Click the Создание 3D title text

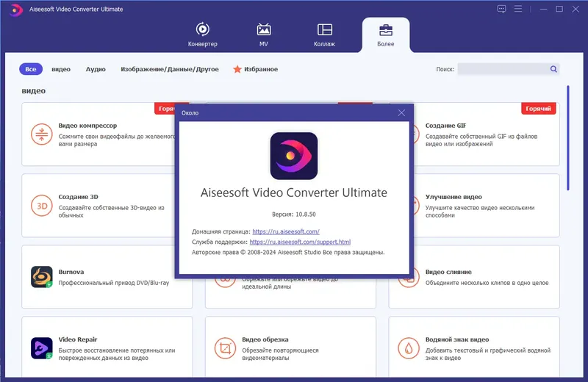pos(79,197)
